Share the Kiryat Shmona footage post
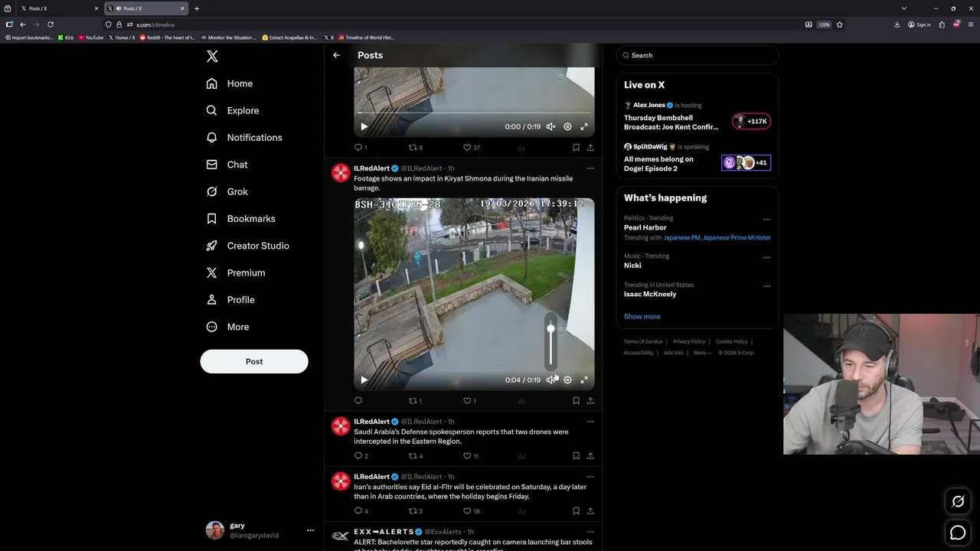980x551 pixels. (590, 400)
